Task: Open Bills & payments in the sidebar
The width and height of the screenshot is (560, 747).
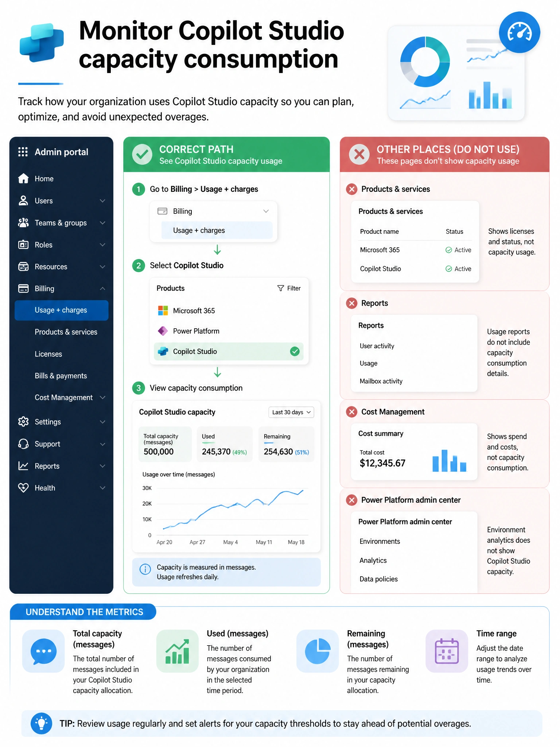Action: pyautogui.click(x=61, y=376)
